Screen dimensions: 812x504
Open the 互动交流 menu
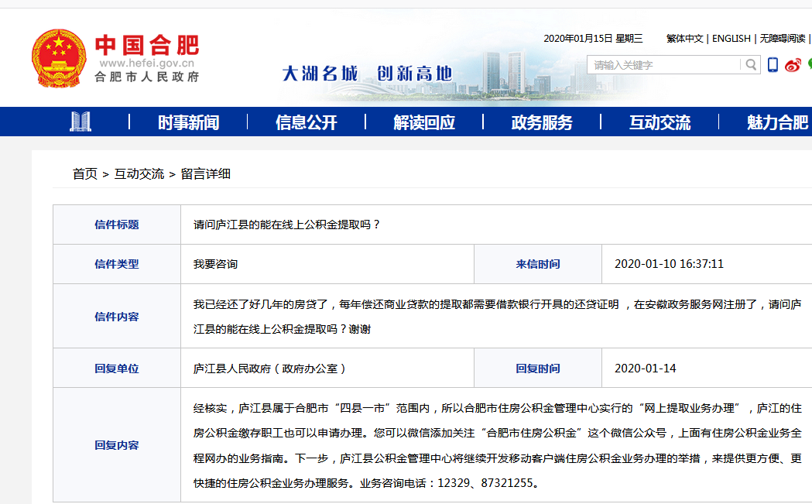pyautogui.click(x=660, y=123)
